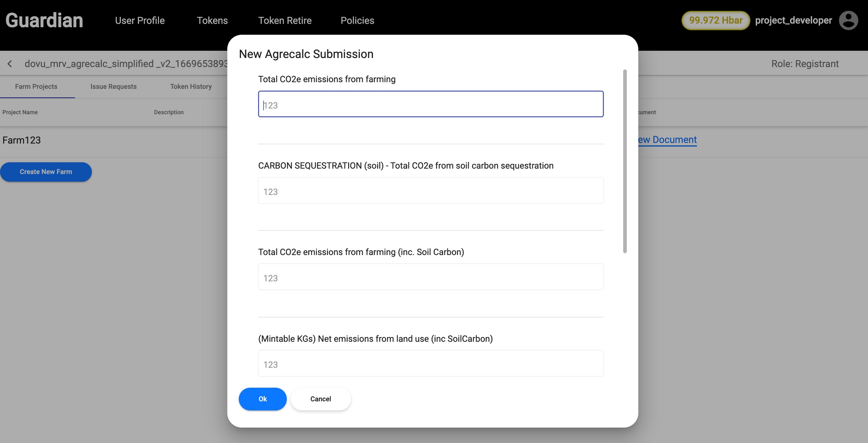Image resolution: width=868 pixels, height=443 pixels.
Task: Click the Create New Farm button
Action: click(x=46, y=172)
